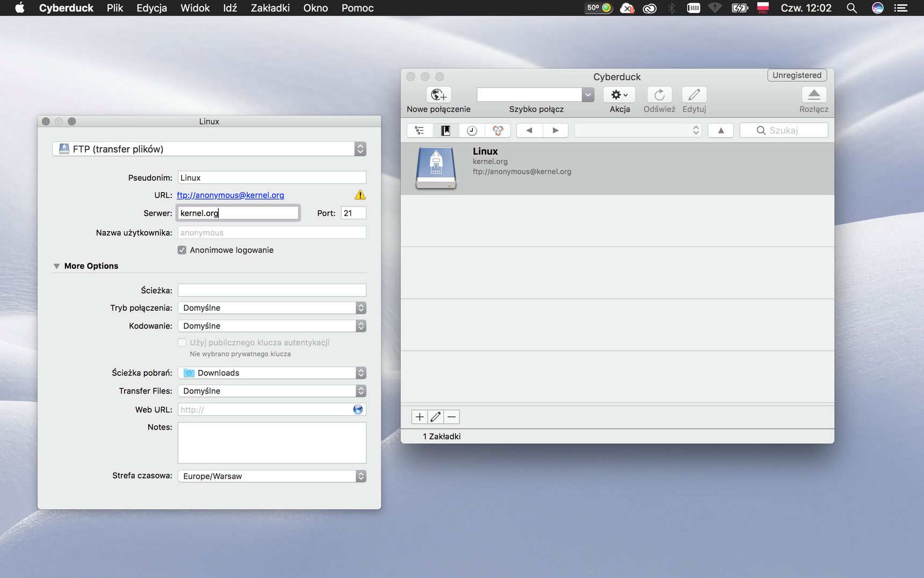
Task: Open Notification Center list icon
Action: [x=901, y=8]
